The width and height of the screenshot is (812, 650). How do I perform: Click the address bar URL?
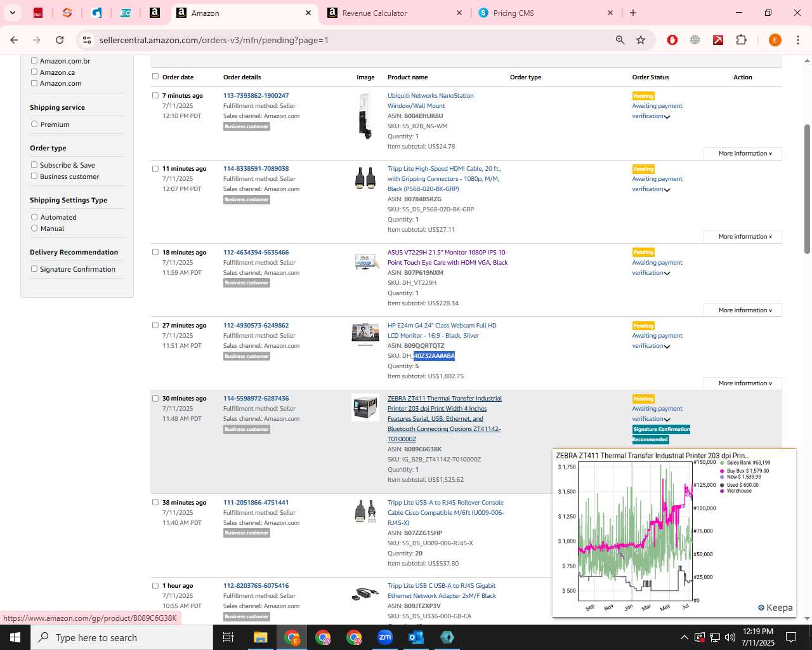(214, 40)
